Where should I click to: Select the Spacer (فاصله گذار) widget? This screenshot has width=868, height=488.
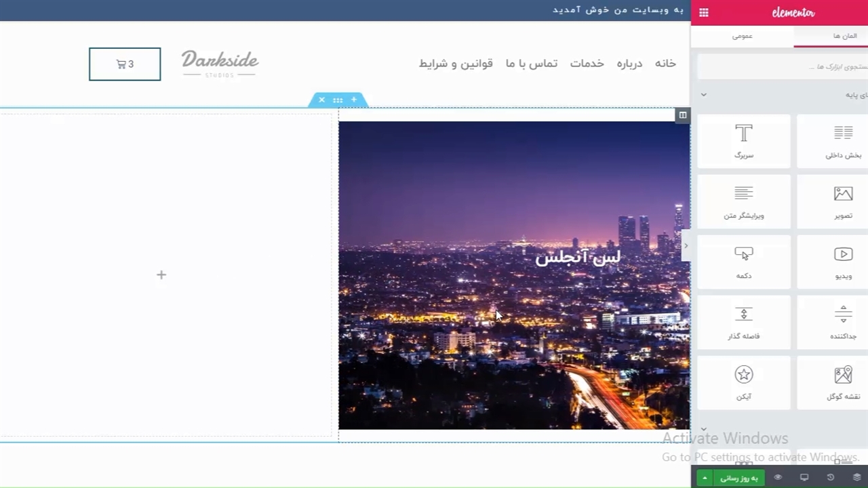(x=744, y=322)
